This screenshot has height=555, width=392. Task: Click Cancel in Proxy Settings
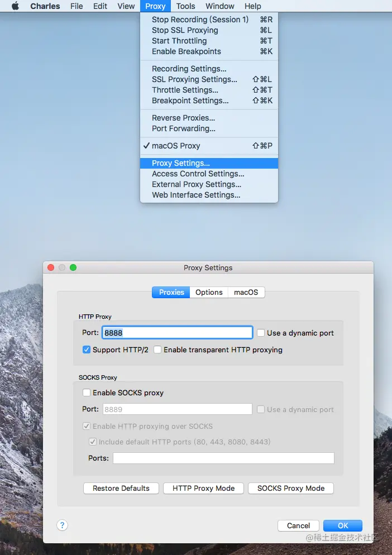pyautogui.click(x=299, y=525)
